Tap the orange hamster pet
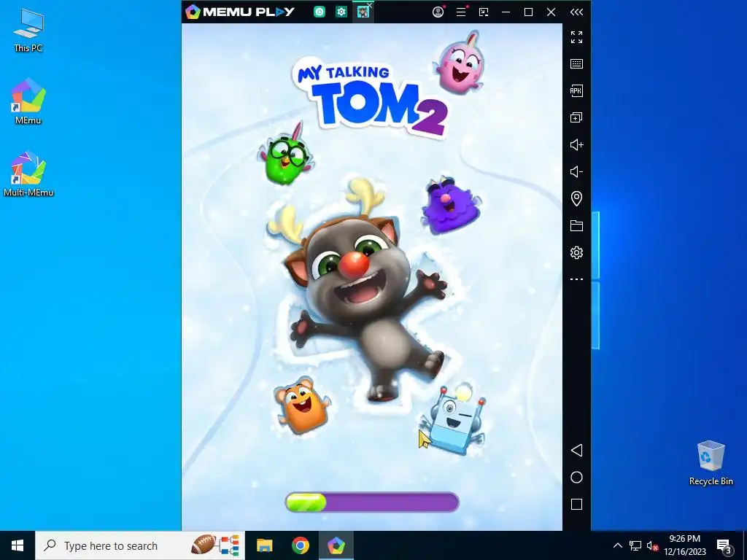Viewport: 747px width, 560px height. pyautogui.click(x=302, y=405)
